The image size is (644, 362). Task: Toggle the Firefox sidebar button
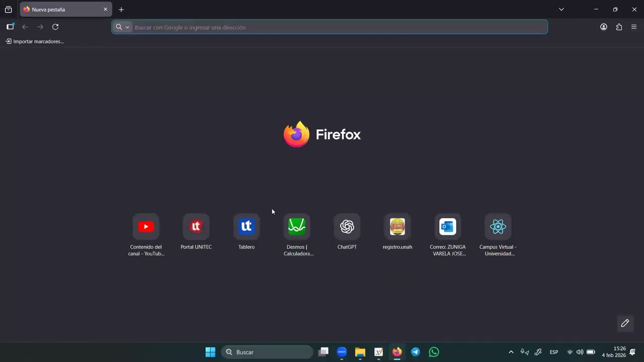(x=10, y=27)
